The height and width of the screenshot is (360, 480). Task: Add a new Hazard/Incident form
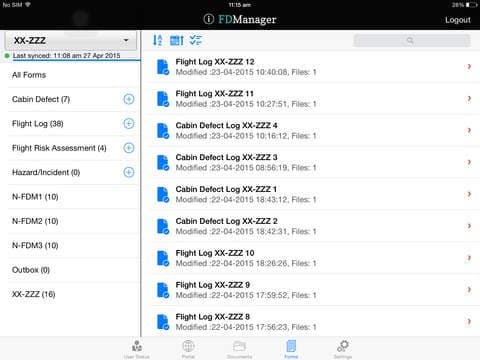[x=129, y=172]
